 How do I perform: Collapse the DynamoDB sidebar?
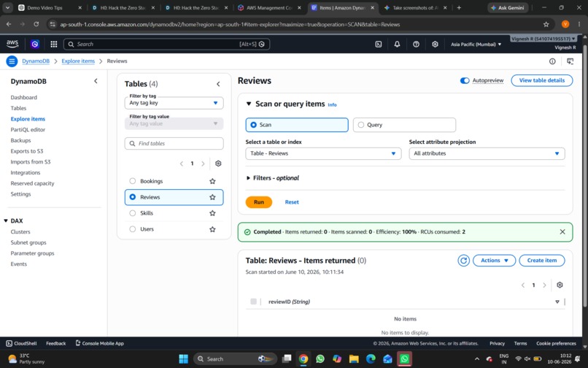coord(96,81)
